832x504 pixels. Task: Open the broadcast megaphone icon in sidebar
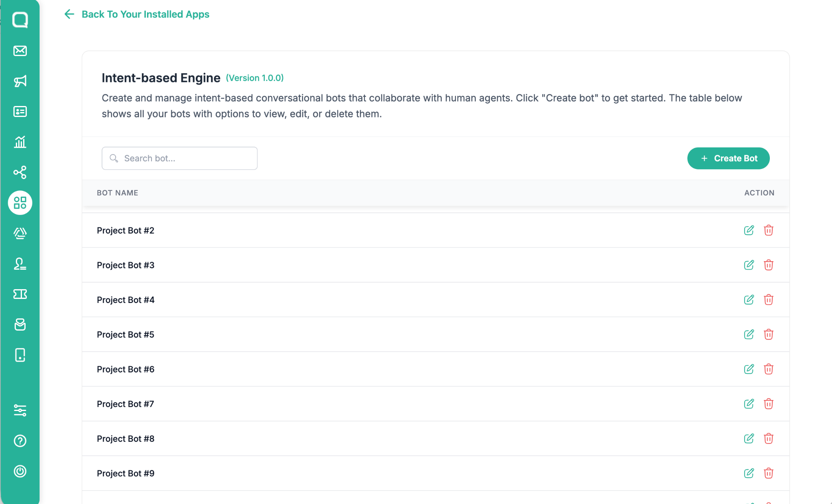(20, 81)
